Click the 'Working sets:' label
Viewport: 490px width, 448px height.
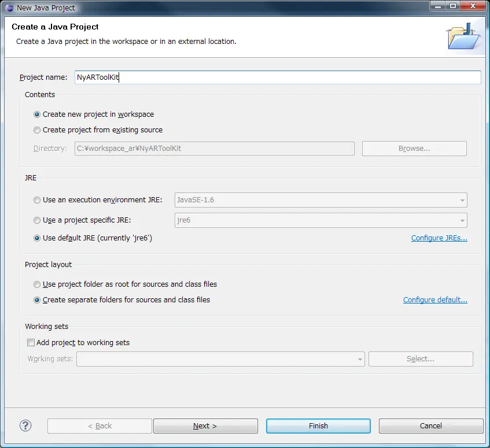tap(50, 359)
